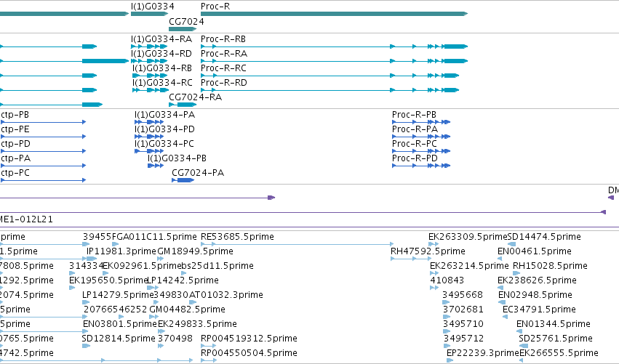The height and width of the screenshot is (364, 619).
Task: Click the l(1)G0334-RD transcript label
Action: (161, 54)
